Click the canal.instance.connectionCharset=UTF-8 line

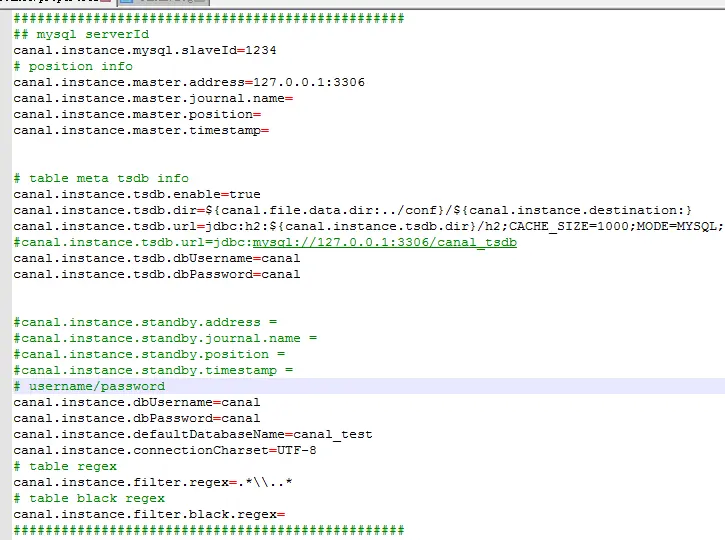(x=165, y=450)
